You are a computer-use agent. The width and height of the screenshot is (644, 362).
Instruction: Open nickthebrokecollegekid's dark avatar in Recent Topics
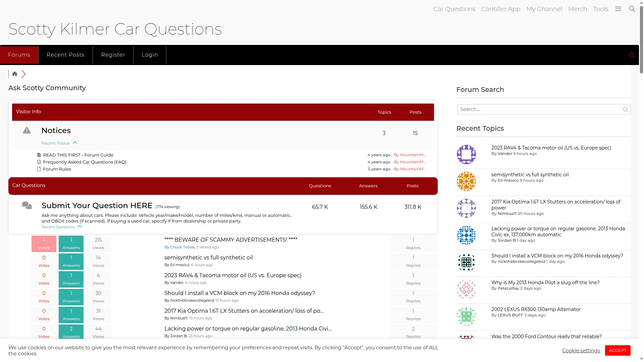coord(466,262)
